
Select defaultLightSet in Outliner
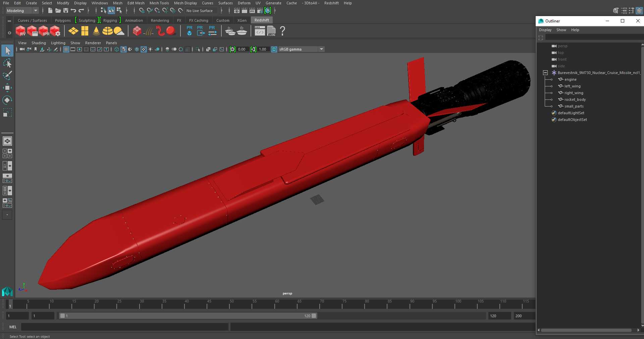pos(571,113)
